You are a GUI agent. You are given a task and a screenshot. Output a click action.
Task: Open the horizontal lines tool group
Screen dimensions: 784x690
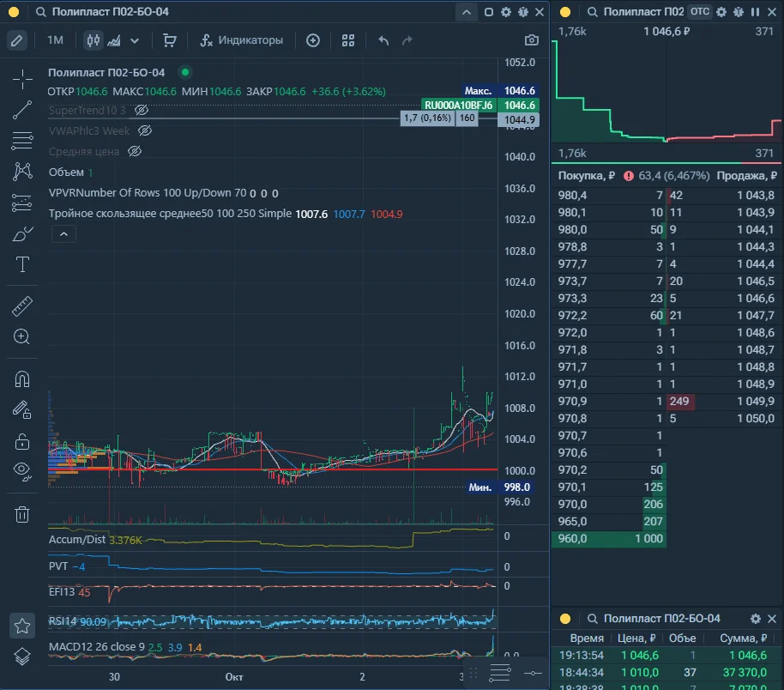(x=22, y=141)
